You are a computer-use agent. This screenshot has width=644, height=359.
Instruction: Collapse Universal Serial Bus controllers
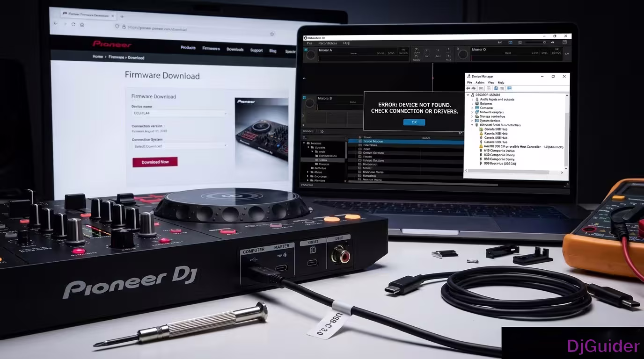[472, 125]
